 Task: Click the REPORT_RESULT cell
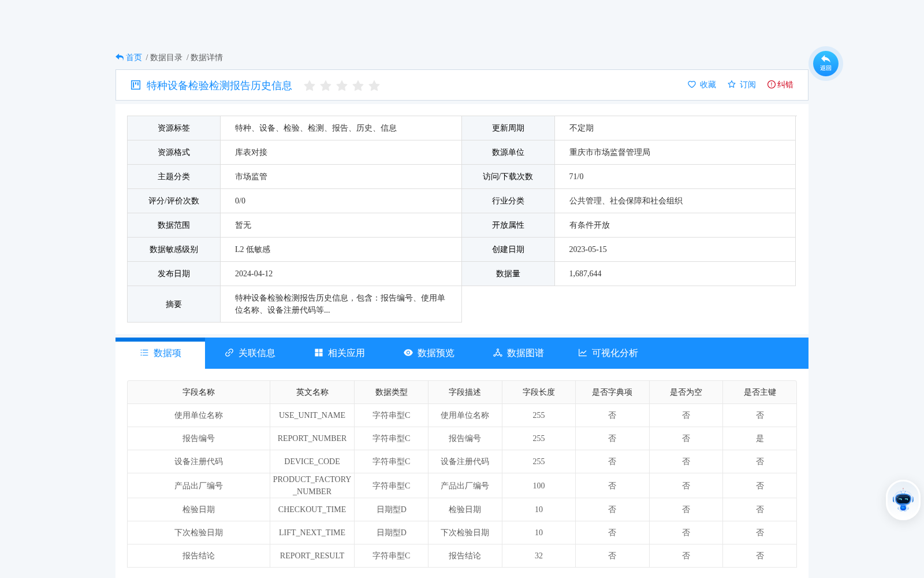coord(312,556)
